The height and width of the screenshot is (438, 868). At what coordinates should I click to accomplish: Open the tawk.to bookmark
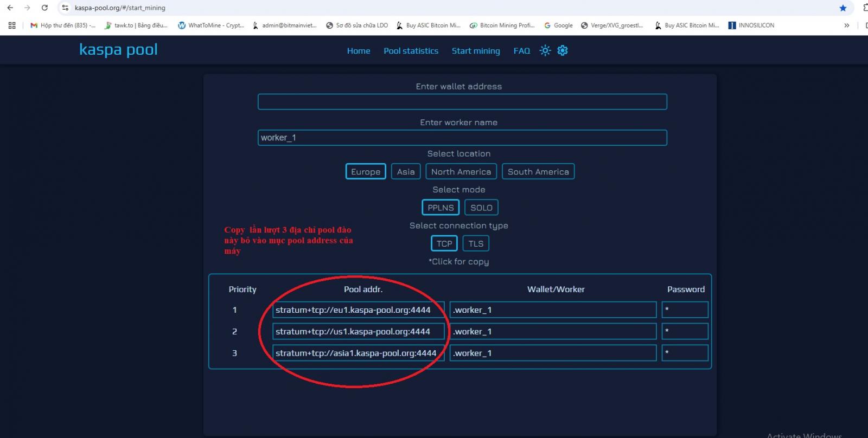(136, 25)
